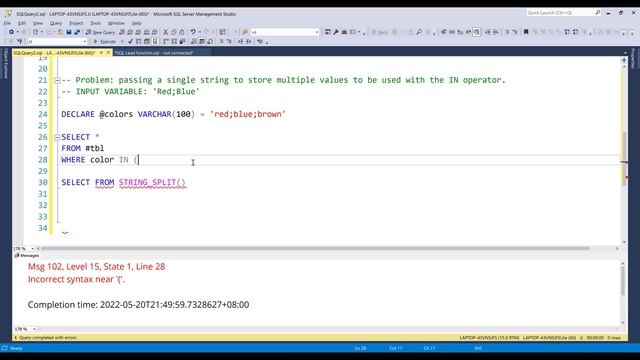640x360 pixels.
Task: Click the Undo arrow icon
Action: [x=192, y=32]
